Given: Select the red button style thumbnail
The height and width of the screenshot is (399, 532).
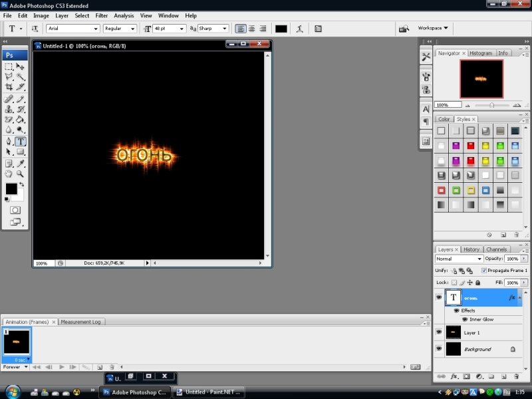Looking at the screenshot, I should tap(470, 146).
